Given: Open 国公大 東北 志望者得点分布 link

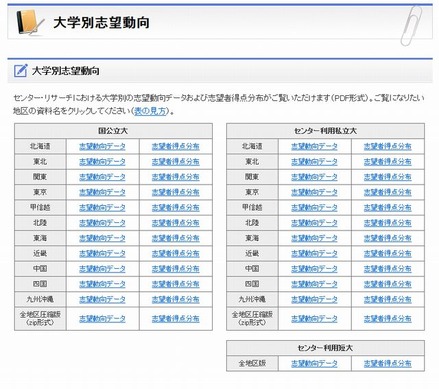Looking at the screenshot, I should 175,162.
